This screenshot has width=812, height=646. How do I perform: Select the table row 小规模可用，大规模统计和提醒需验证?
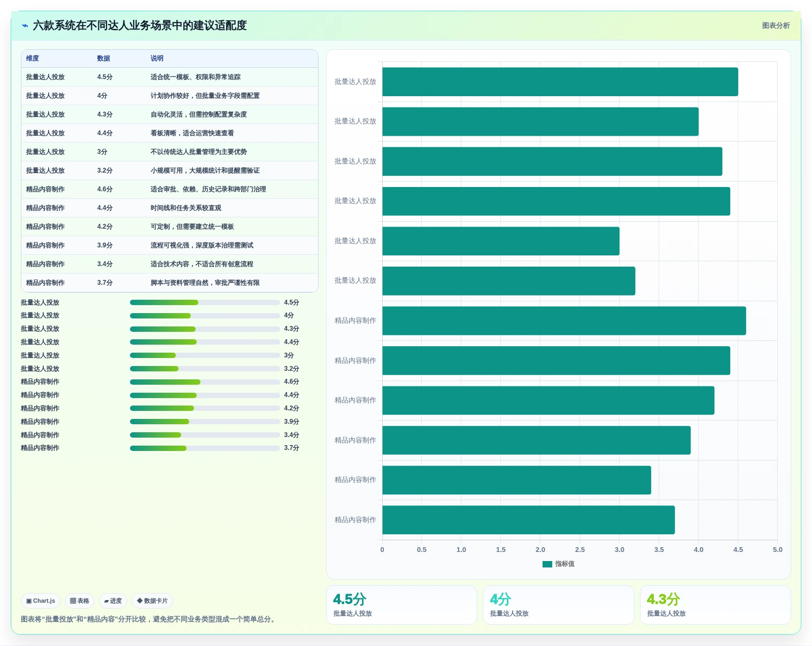169,170
